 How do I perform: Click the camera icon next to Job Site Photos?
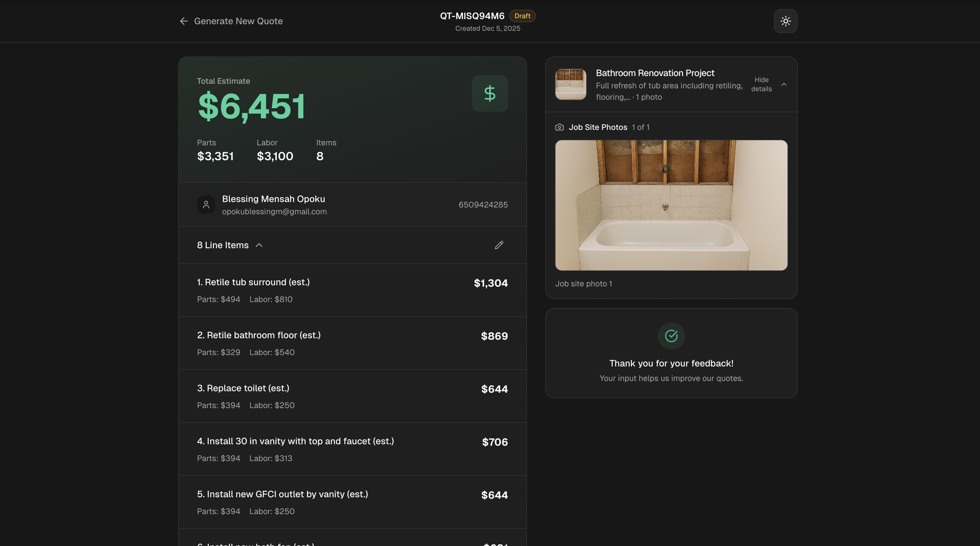coord(559,127)
